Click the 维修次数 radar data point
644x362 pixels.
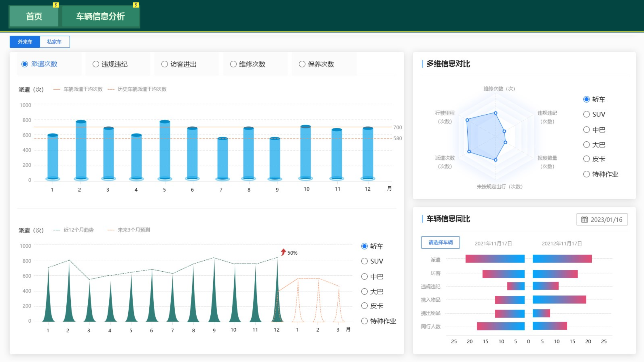[x=495, y=113]
